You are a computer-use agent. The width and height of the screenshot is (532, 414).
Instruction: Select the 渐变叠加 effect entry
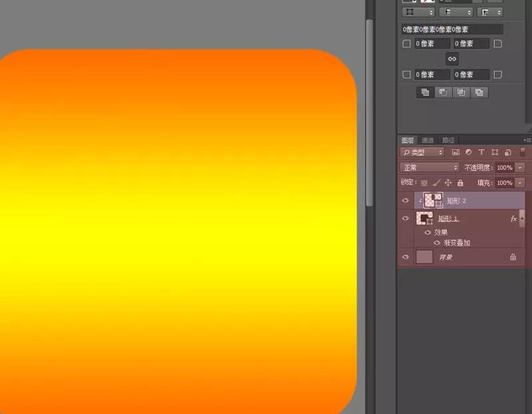pyautogui.click(x=457, y=243)
